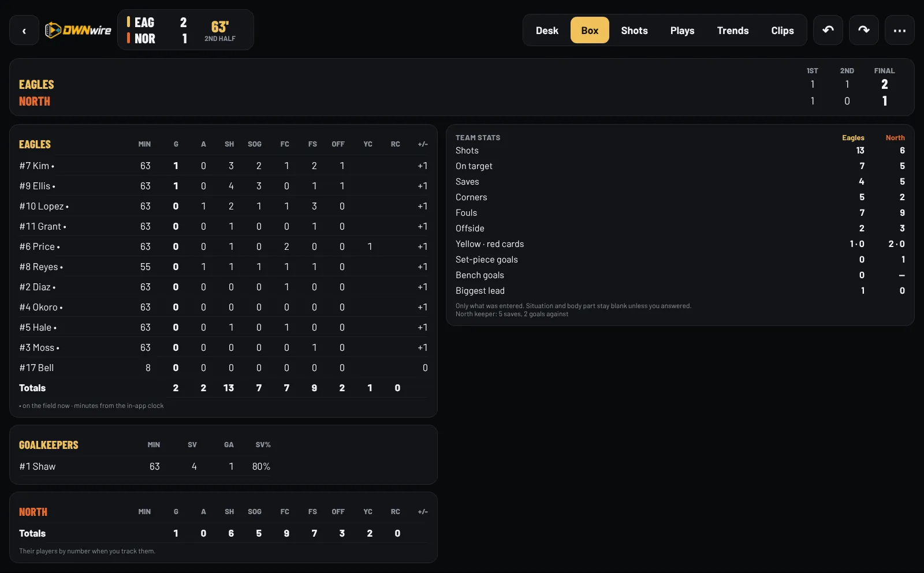Image resolution: width=924 pixels, height=573 pixels.
Task: Click Set-piece goals stat row
Action: click(x=680, y=260)
